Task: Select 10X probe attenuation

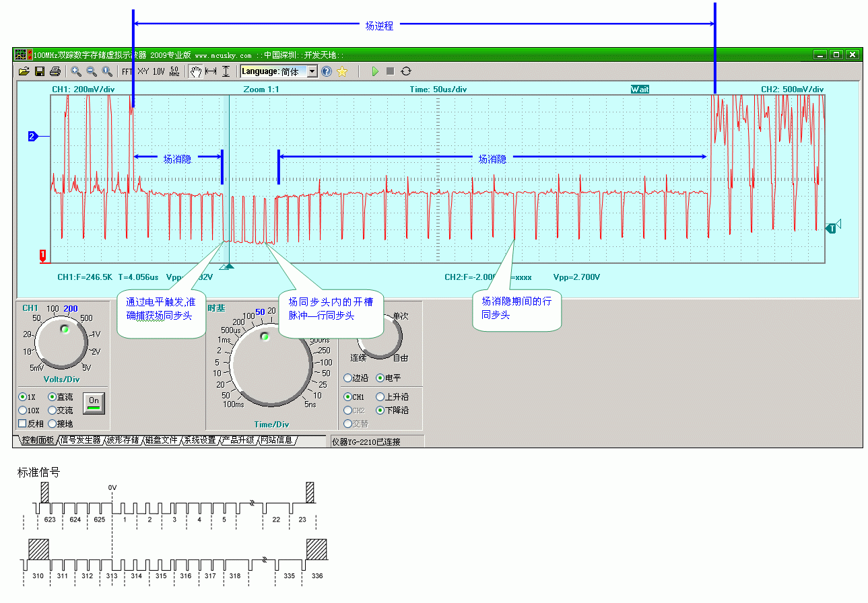Action: [23, 411]
